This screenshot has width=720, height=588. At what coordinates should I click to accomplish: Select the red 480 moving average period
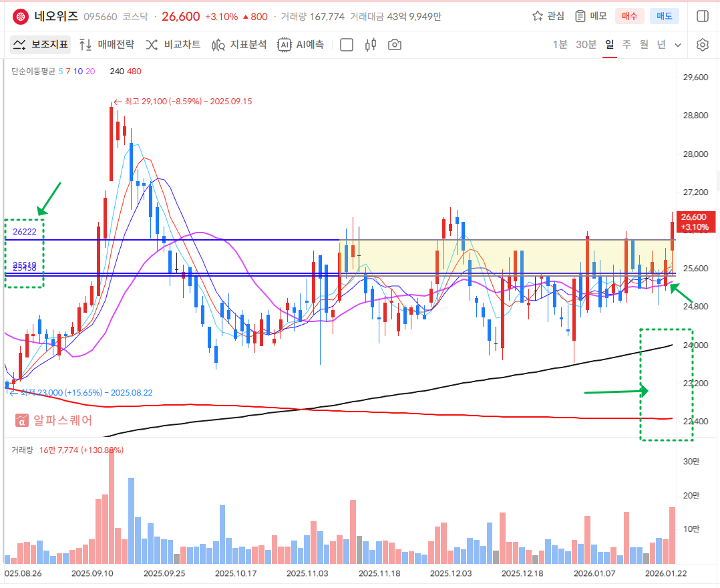click(134, 71)
